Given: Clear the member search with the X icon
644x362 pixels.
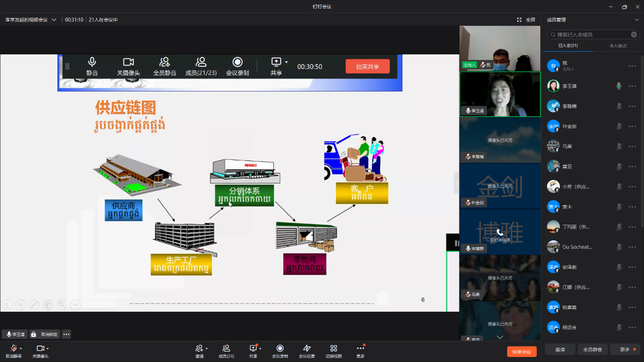Looking at the screenshot, I should pyautogui.click(x=634, y=35).
